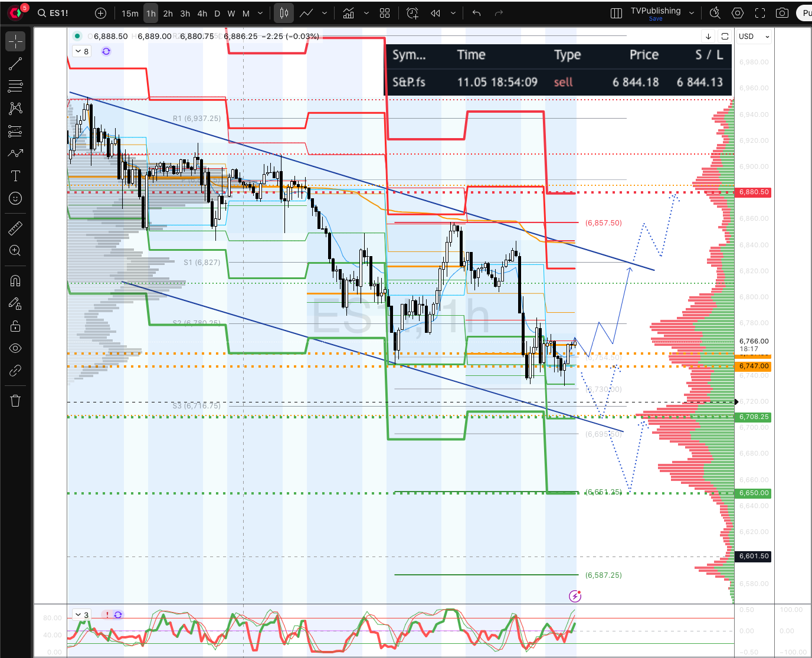The width and height of the screenshot is (812, 658).
Task: Switch to the 4h timeframe
Action: click(x=202, y=13)
